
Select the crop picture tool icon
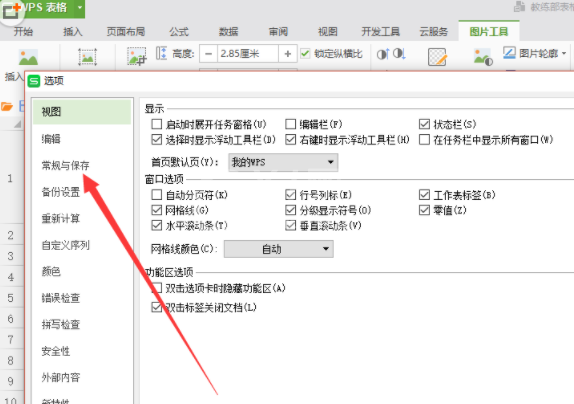pos(137,56)
